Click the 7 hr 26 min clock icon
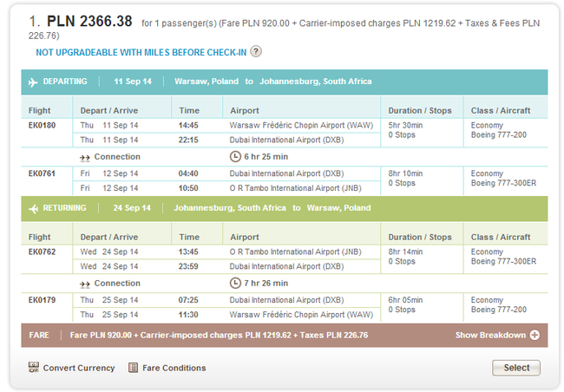The image size is (564, 392). (235, 284)
